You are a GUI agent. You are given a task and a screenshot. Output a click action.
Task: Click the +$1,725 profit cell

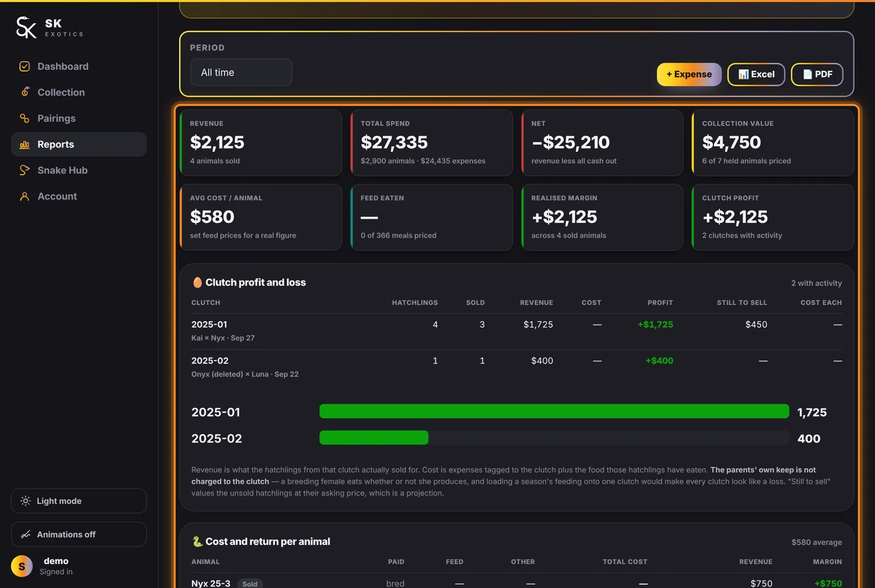click(x=655, y=324)
